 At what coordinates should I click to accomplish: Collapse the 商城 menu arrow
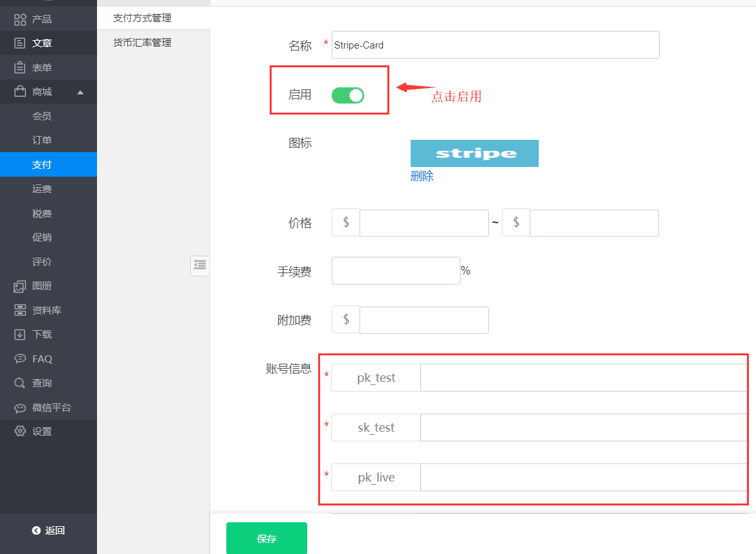(80, 92)
